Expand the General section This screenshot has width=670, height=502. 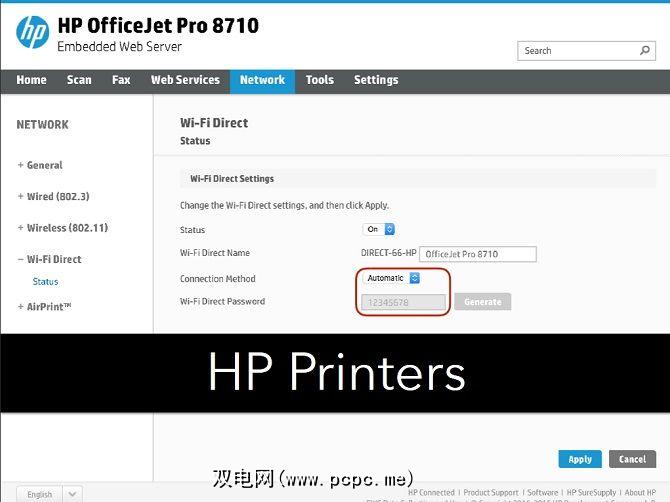40,165
